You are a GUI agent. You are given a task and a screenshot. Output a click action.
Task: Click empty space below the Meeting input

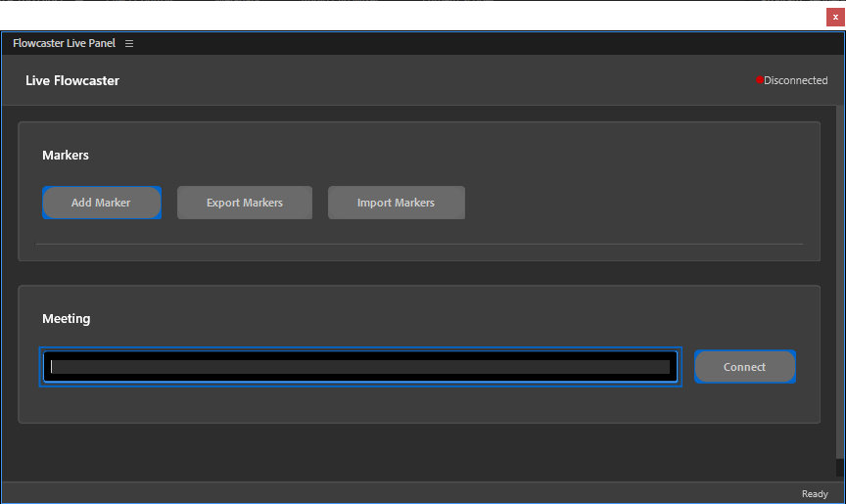[x=392, y=406]
